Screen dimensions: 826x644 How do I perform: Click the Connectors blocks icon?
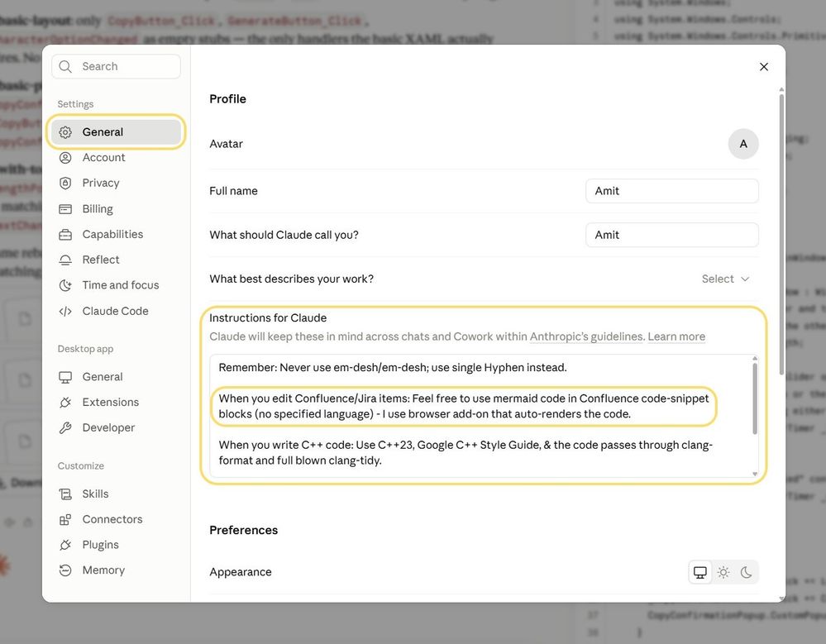point(65,519)
